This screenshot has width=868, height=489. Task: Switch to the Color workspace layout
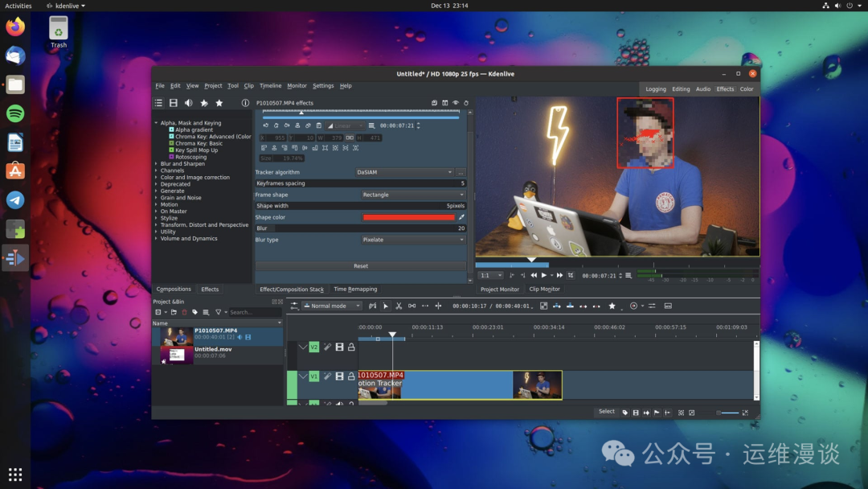point(747,89)
